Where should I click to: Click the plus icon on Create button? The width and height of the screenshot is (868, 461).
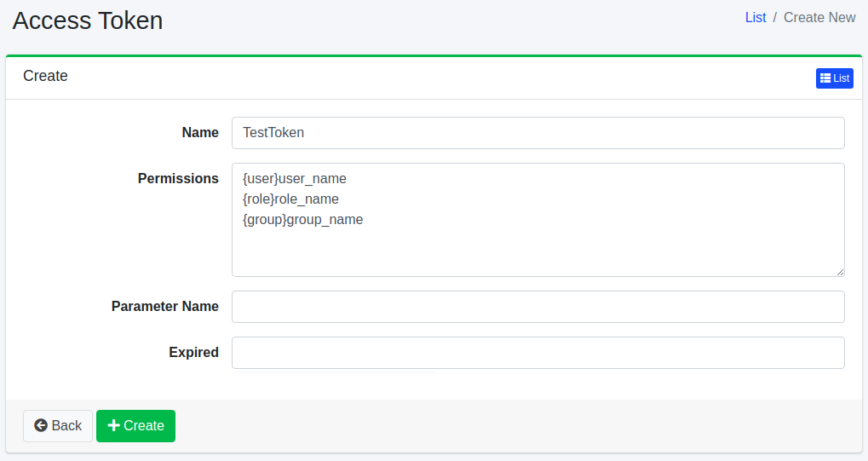tap(114, 426)
